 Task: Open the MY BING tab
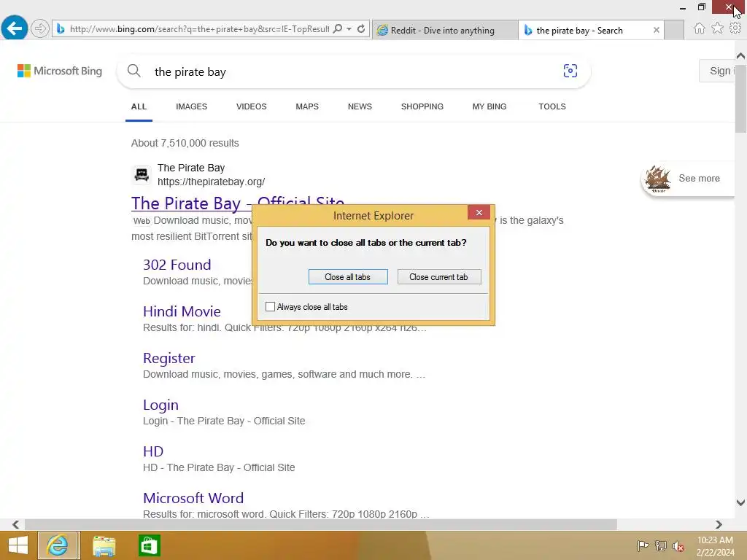489,106
